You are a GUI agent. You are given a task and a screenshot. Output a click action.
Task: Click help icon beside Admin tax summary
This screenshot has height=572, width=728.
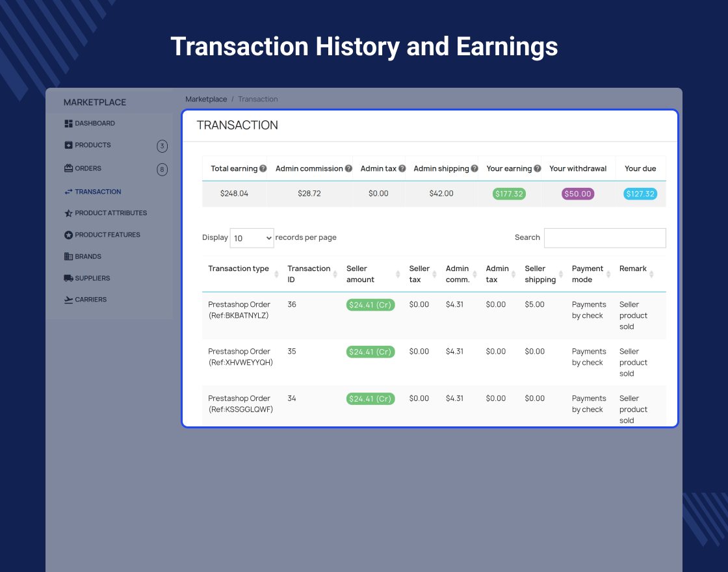[402, 168]
